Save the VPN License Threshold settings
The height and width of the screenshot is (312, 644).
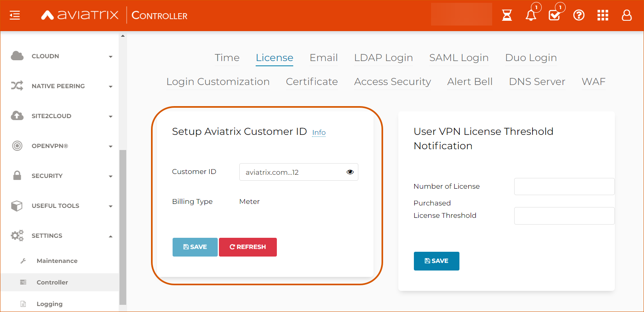pyautogui.click(x=436, y=261)
